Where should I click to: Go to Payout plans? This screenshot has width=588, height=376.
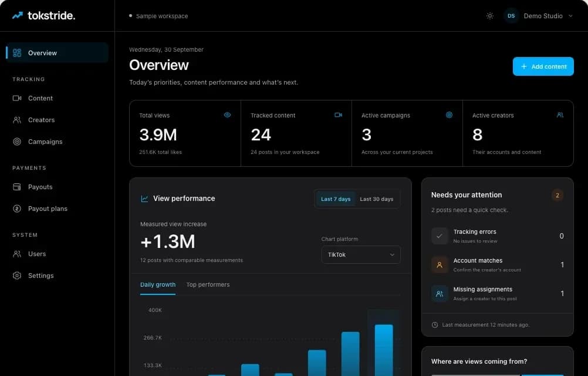(57, 209)
